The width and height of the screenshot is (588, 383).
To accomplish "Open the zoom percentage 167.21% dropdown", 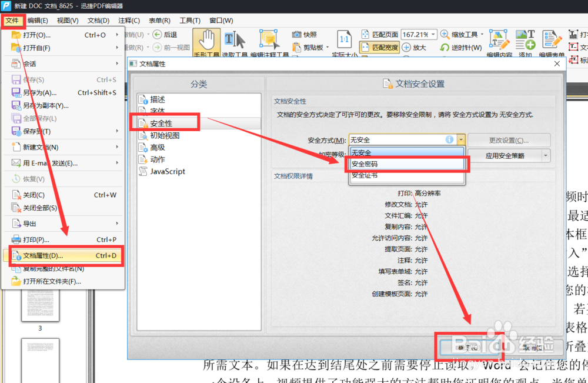I will (x=433, y=35).
